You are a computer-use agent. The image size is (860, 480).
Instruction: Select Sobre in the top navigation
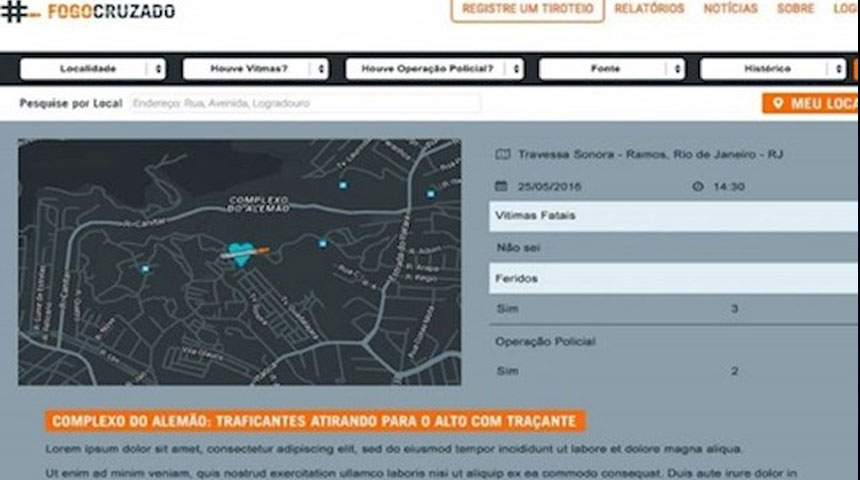795,9
